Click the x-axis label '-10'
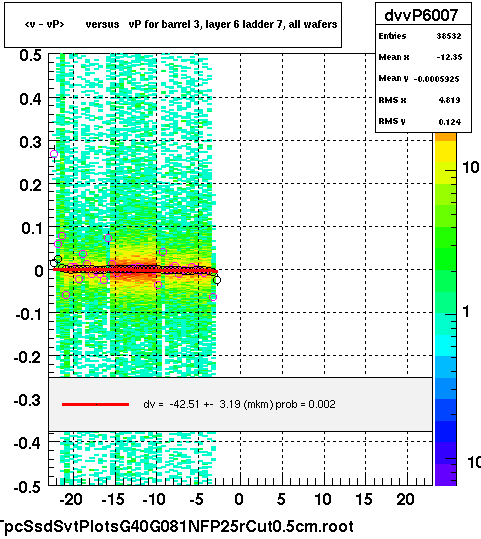 pos(154,499)
